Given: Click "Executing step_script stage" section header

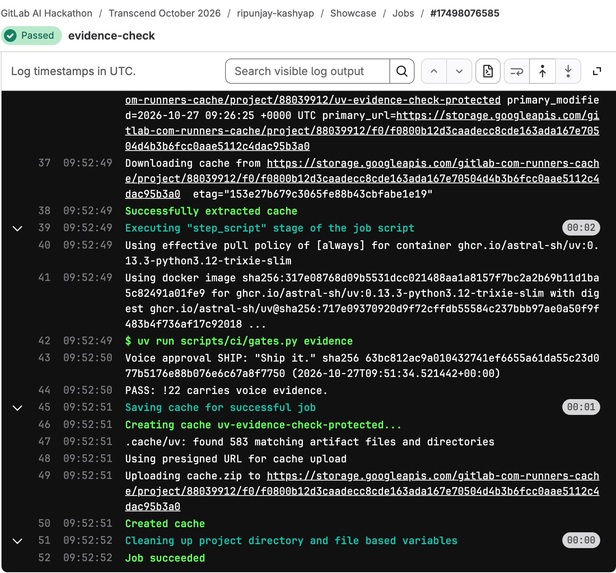Looking at the screenshot, I should tap(270, 228).
